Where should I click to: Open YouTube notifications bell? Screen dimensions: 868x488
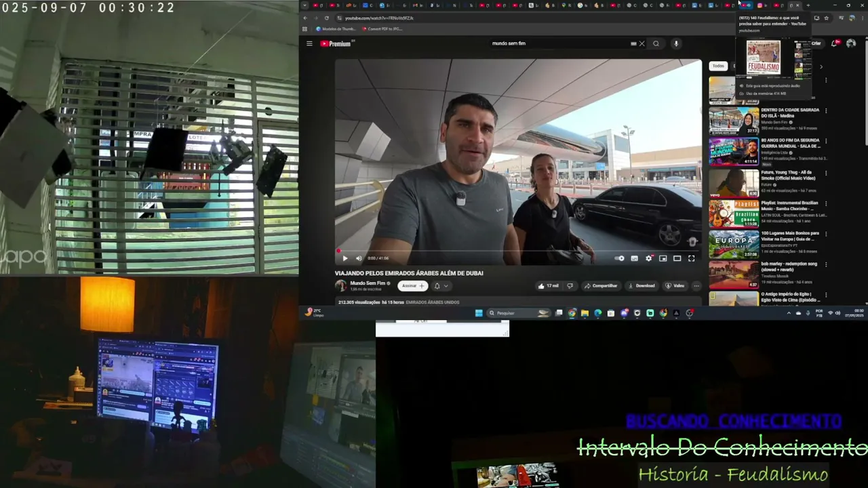pos(834,43)
